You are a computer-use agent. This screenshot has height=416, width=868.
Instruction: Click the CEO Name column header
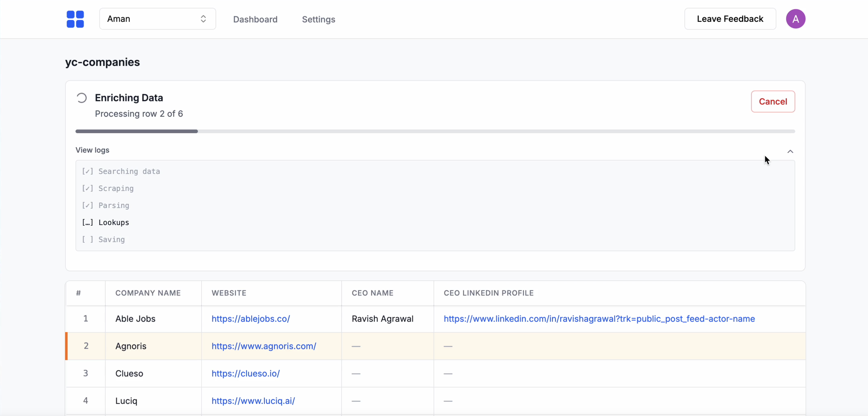(x=372, y=293)
